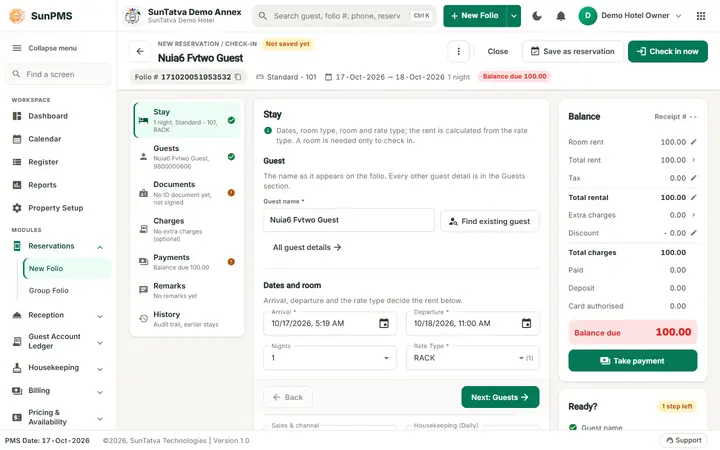Viewport: 720px width, 450px height.
Task: Edit Tax amount with pencil icon
Action: point(693,178)
